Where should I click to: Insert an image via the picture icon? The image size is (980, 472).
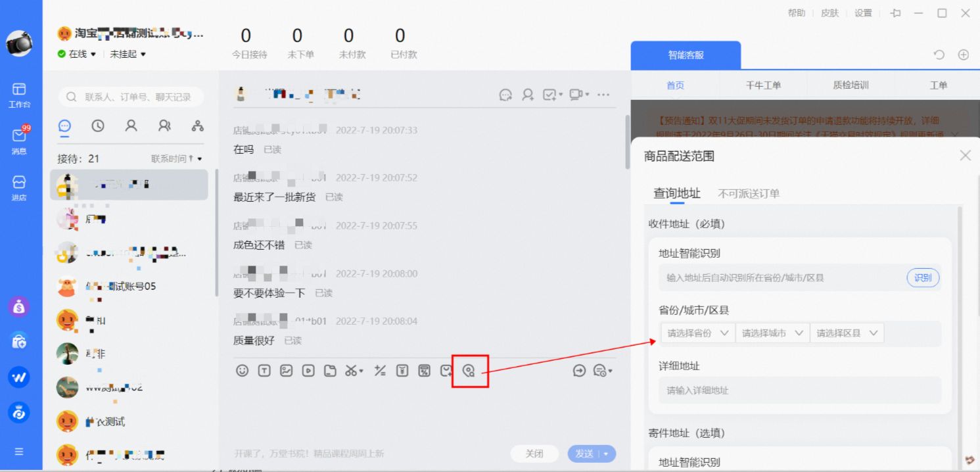286,371
